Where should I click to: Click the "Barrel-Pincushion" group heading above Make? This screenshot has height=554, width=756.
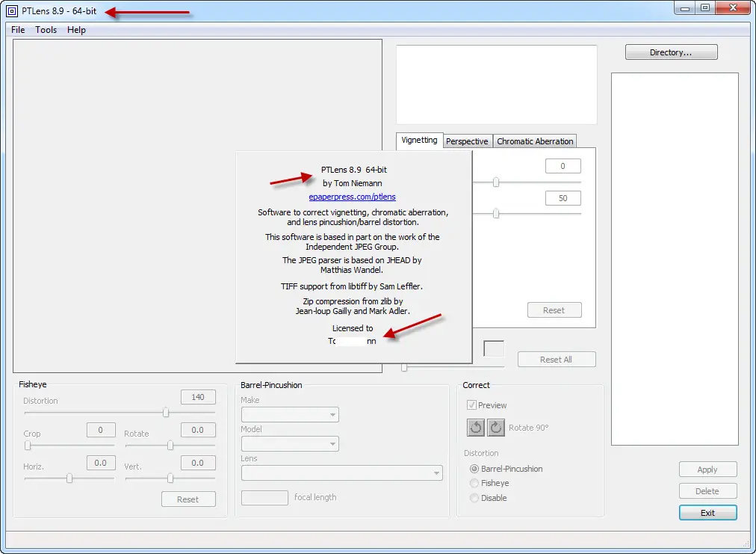pos(271,385)
